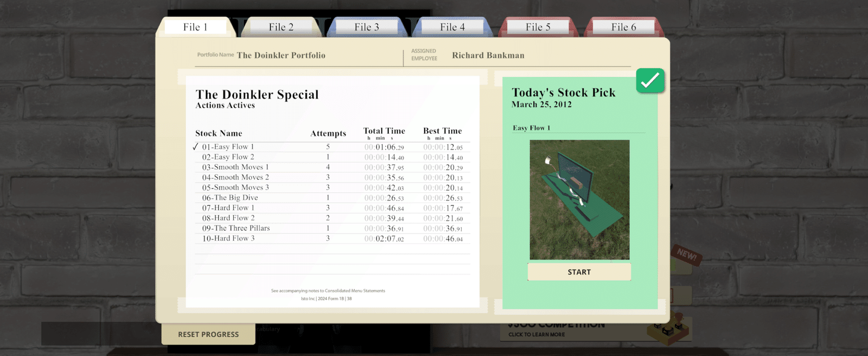The image size is (868, 356).
Task: Click the Stock Name column header
Action: tap(219, 133)
